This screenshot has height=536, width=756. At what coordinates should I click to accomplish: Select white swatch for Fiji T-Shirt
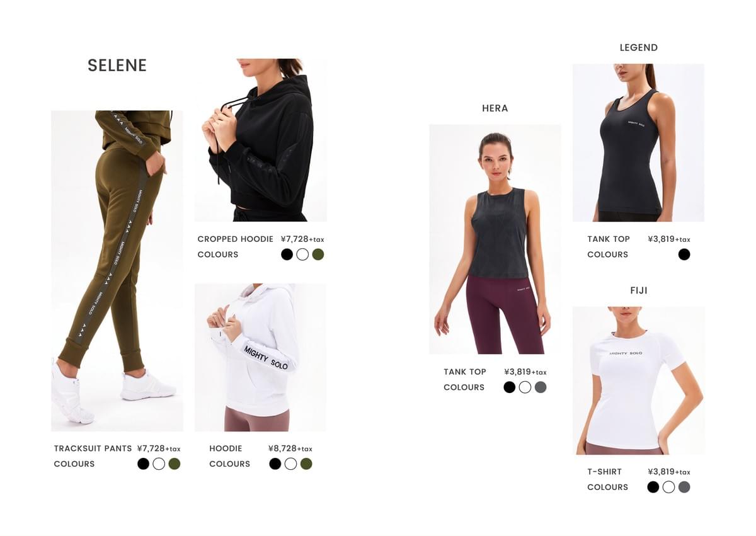668,487
